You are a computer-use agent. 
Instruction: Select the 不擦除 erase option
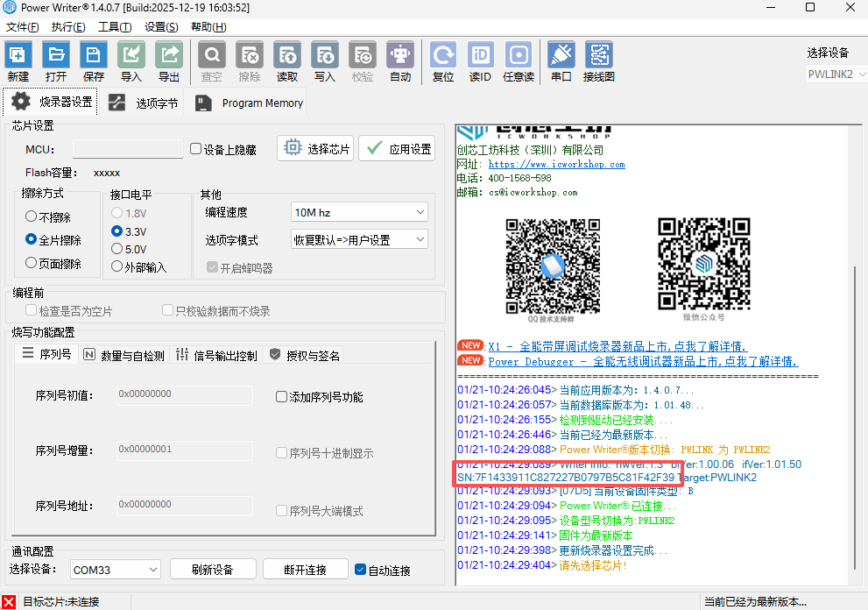point(32,216)
